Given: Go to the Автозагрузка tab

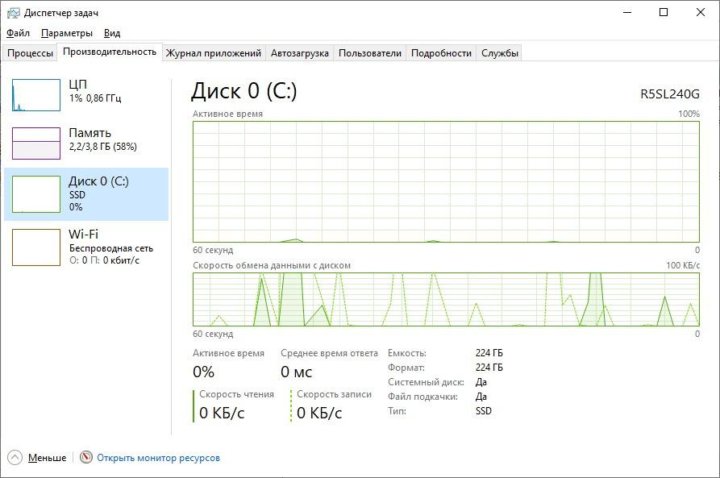Looking at the screenshot, I should point(300,53).
